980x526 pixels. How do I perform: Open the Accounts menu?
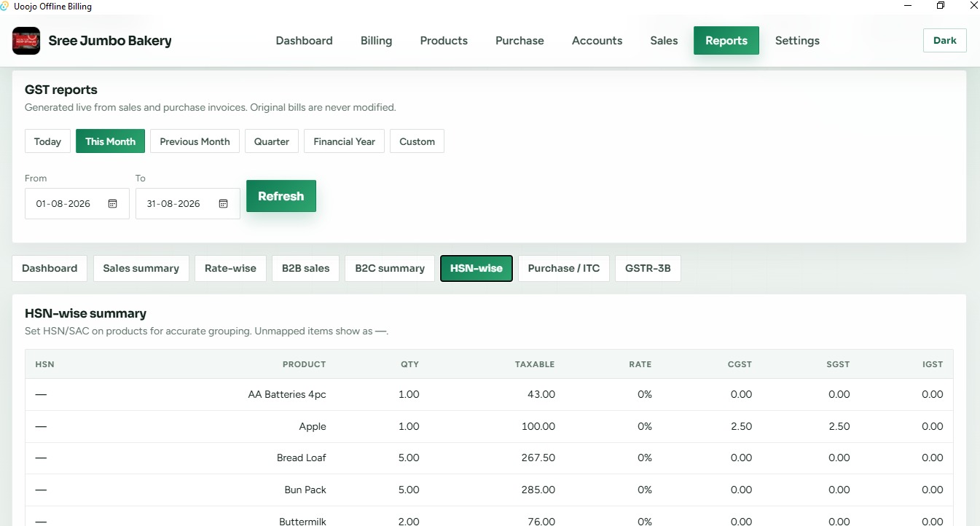[x=597, y=41]
